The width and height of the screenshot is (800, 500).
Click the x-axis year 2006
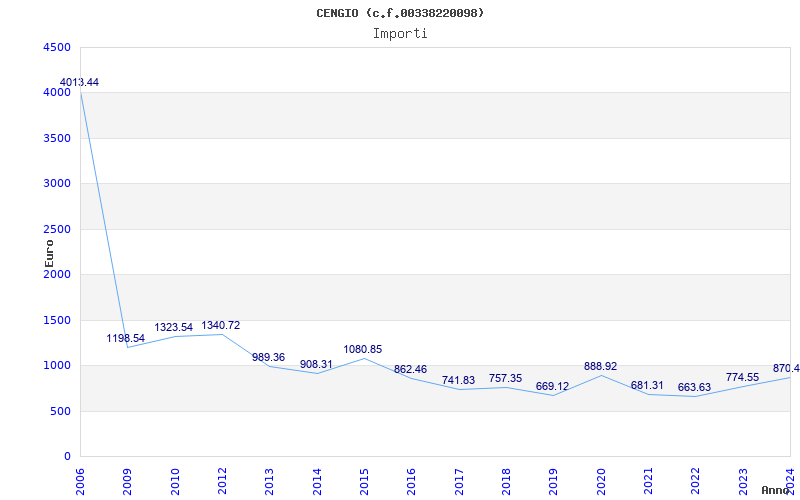pyautogui.click(x=81, y=482)
